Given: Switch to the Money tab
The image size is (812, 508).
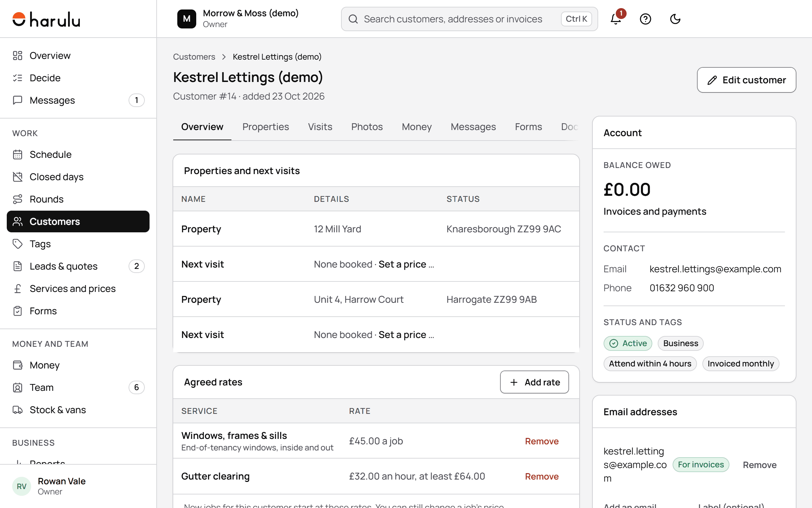Looking at the screenshot, I should coord(416,127).
